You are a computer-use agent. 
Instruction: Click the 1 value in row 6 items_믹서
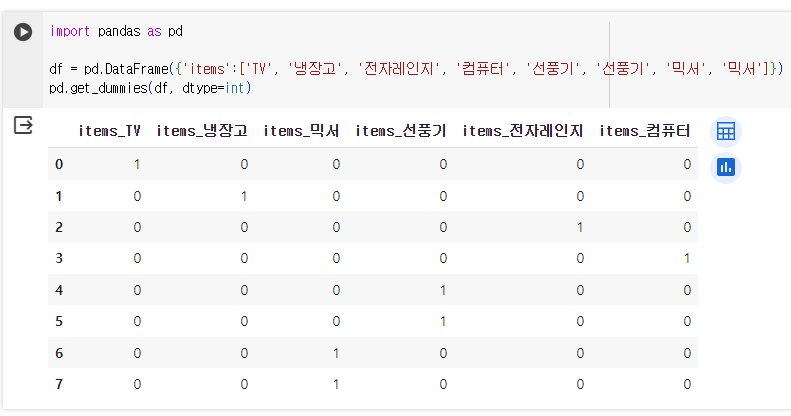(x=336, y=353)
